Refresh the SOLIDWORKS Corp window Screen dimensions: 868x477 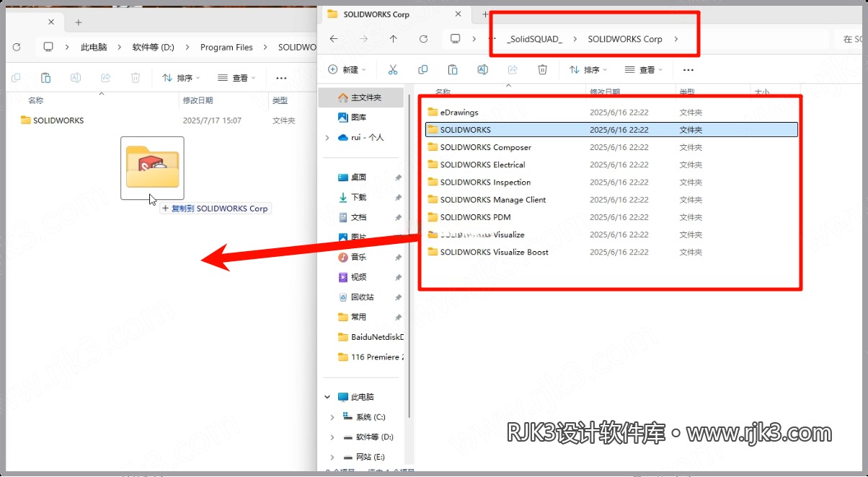(423, 39)
